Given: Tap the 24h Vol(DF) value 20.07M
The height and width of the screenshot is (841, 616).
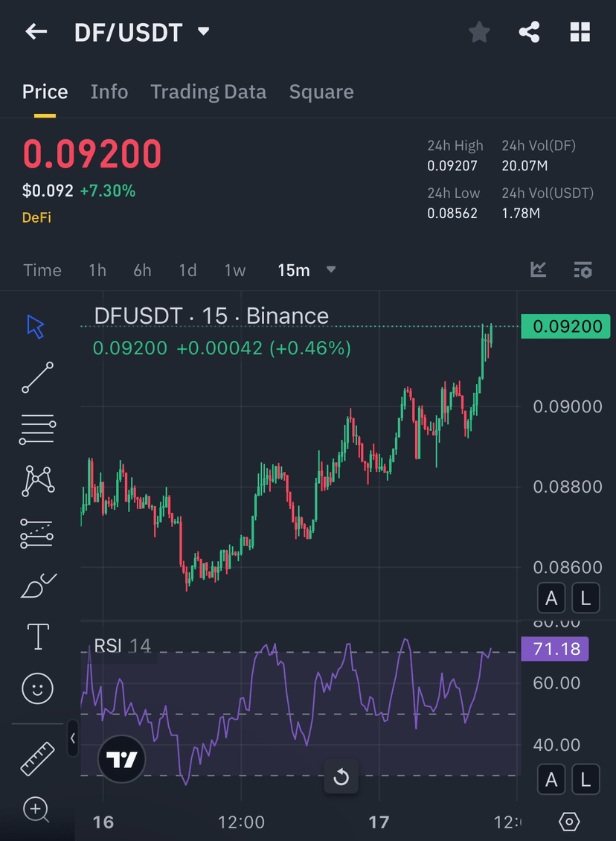Looking at the screenshot, I should pos(524,166).
